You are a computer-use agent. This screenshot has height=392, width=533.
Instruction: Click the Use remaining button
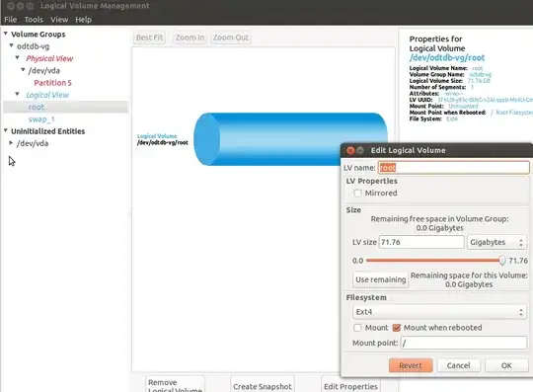coord(380,279)
